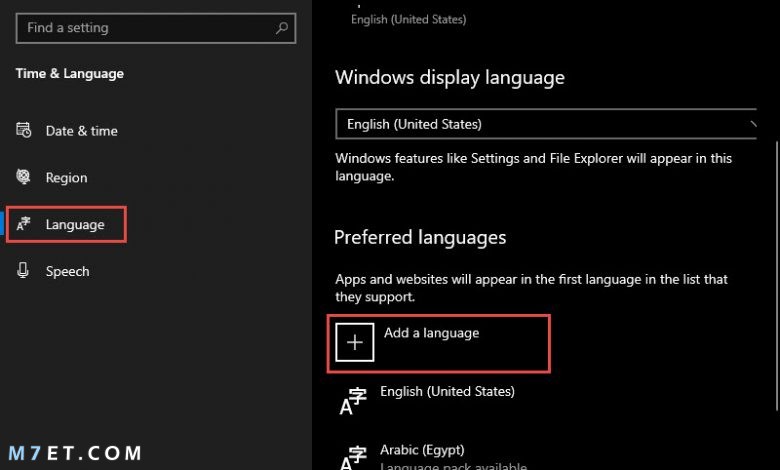Focus the Find a setting search box
780x470 pixels.
[156, 28]
